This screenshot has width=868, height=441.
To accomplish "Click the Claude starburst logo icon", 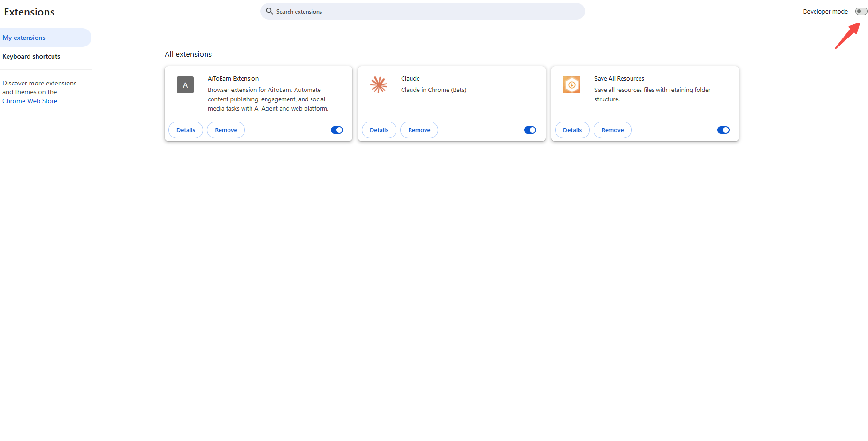I will (x=379, y=85).
